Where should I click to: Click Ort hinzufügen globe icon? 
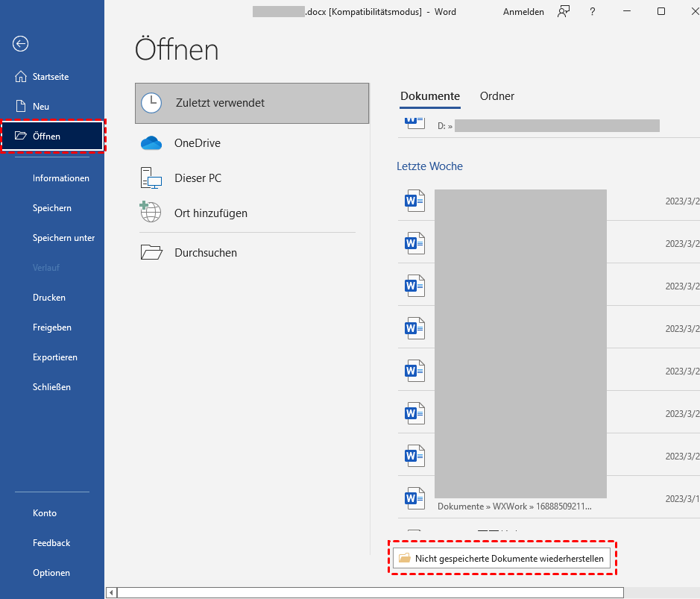[151, 212]
